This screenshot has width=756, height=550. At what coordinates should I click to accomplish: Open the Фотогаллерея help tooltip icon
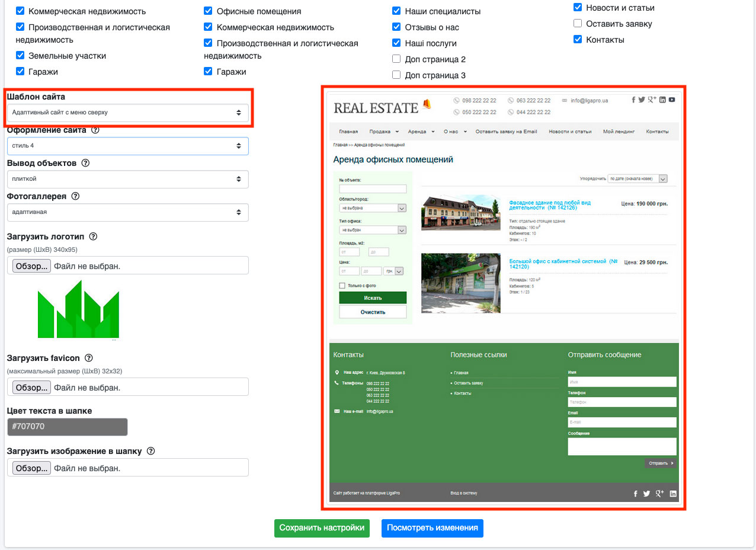click(75, 196)
